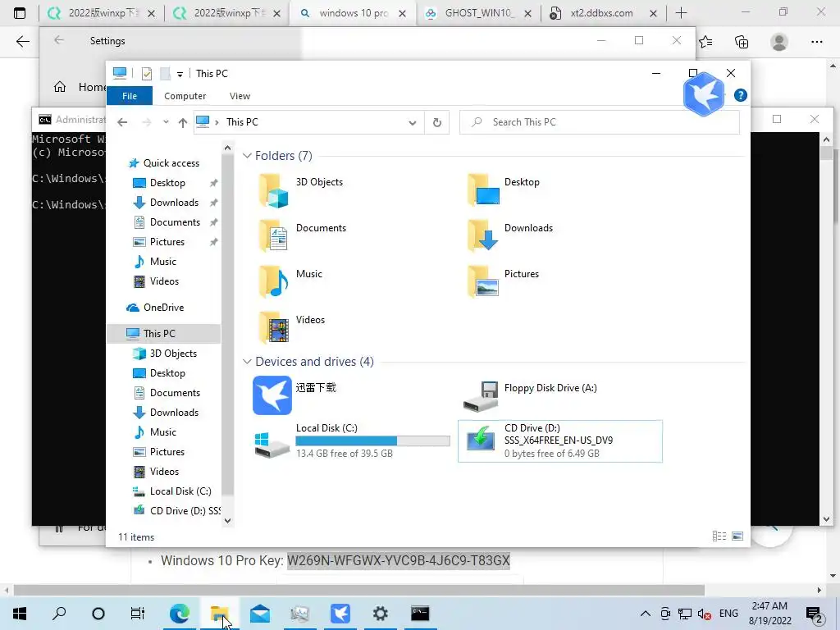Click the Edge browser back button
This screenshot has height=630, width=840.
[22, 41]
